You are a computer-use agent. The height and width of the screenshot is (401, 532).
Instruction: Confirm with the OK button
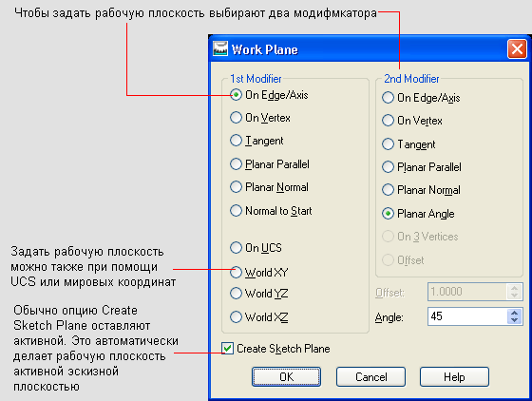pos(286,377)
